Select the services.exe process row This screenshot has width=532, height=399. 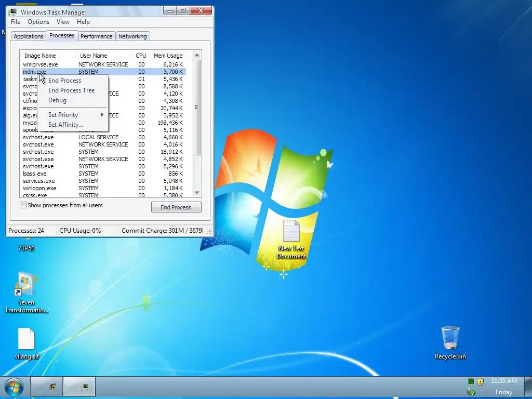[104, 181]
